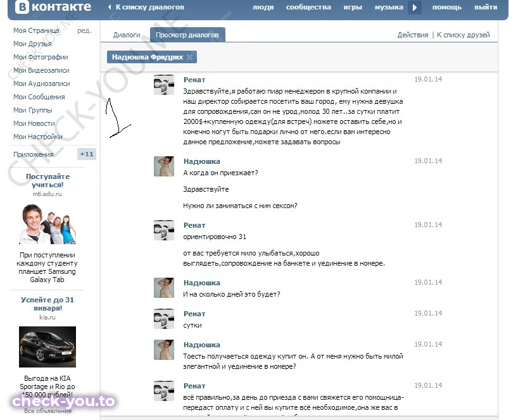Open Мои Видеозаписи
Screen dimensions: 530x420
tap(41, 70)
